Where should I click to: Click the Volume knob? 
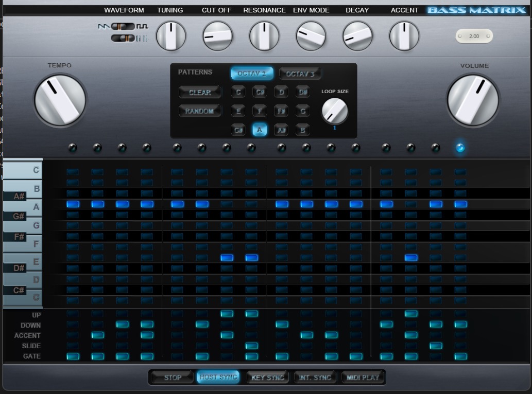473,100
